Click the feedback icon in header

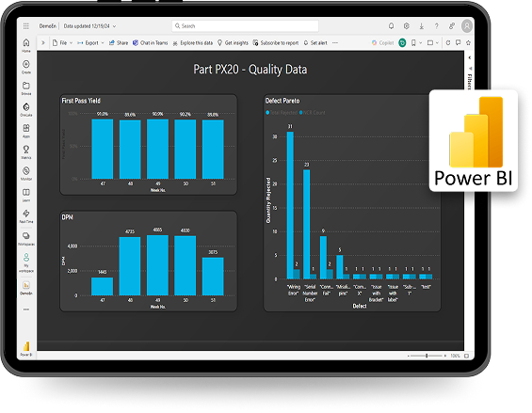[x=452, y=26]
